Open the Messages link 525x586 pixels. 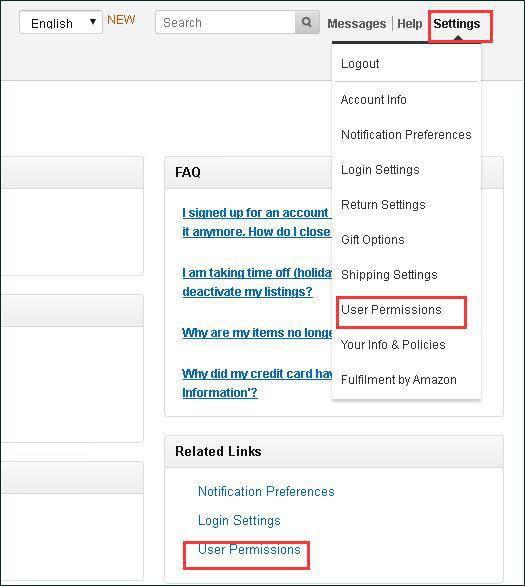click(356, 24)
